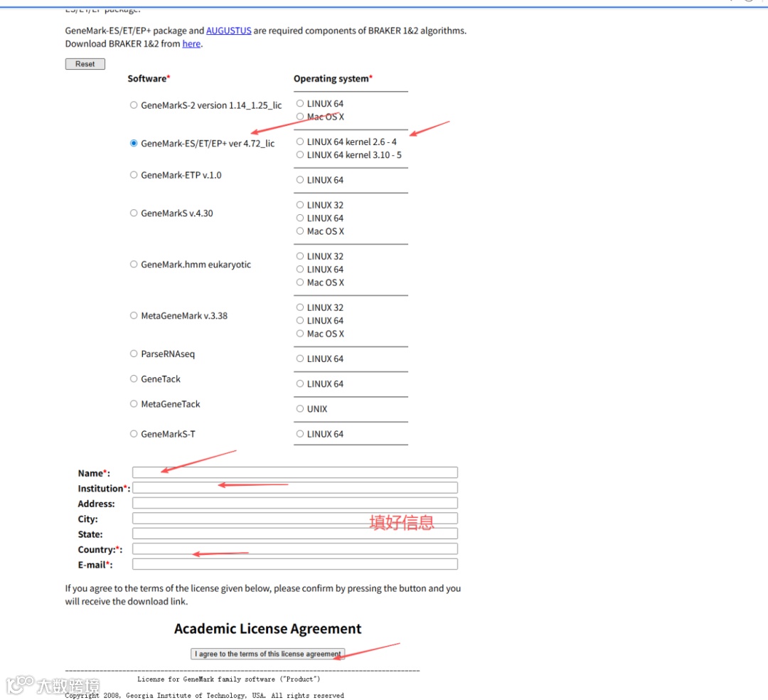Select GeneMarkS v.4.30 software
Screen dimensions: 768x700
click(x=133, y=213)
